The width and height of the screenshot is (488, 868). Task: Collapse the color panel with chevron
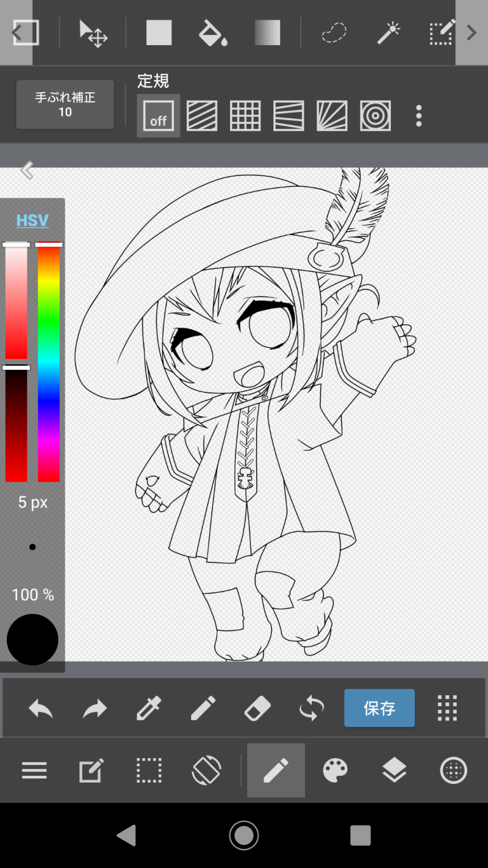point(27,170)
